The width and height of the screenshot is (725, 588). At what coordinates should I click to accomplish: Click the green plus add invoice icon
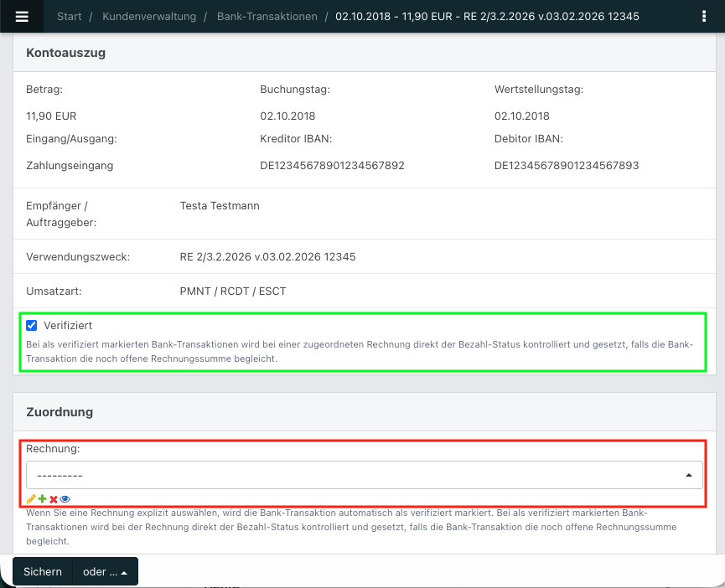42,499
